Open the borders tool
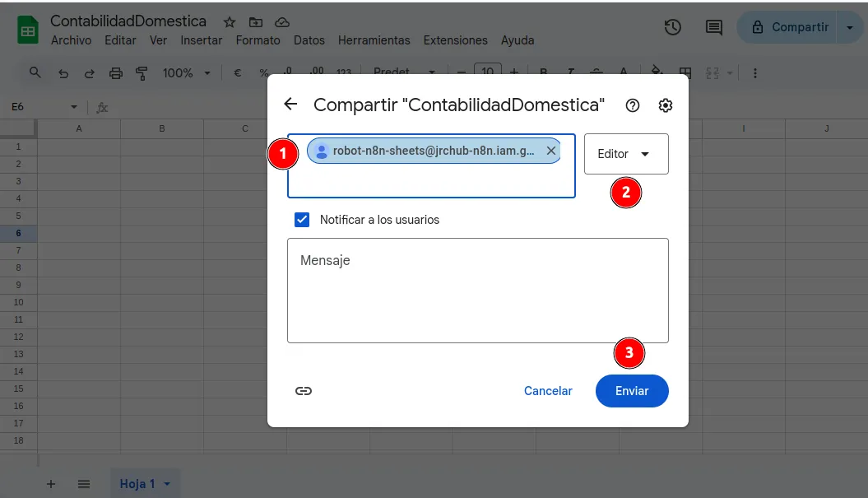Screen dimensions: 868x498 685,72
